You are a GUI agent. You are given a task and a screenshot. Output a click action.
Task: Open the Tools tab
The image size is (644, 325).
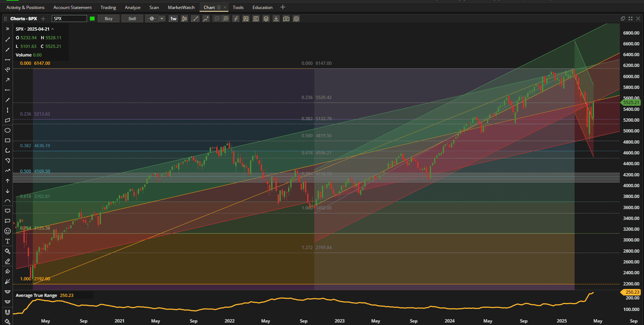238,8
